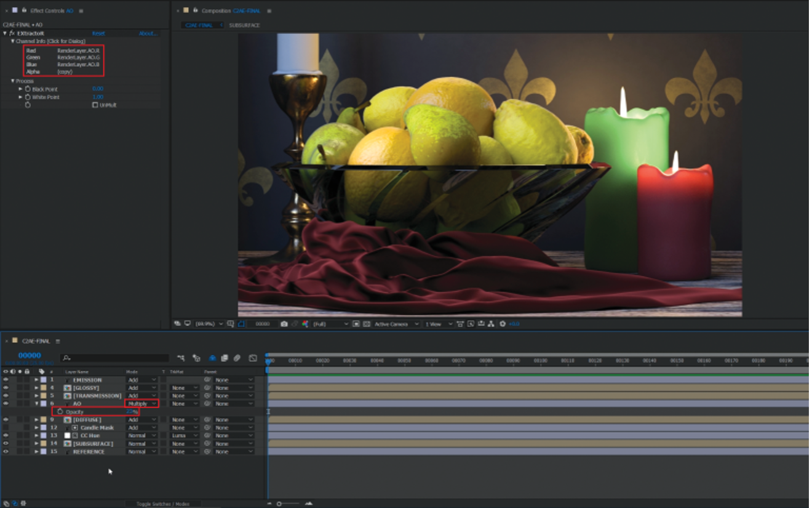This screenshot has width=812, height=508.
Task: Toggle the frame blending switch
Action: click(x=225, y=358)
